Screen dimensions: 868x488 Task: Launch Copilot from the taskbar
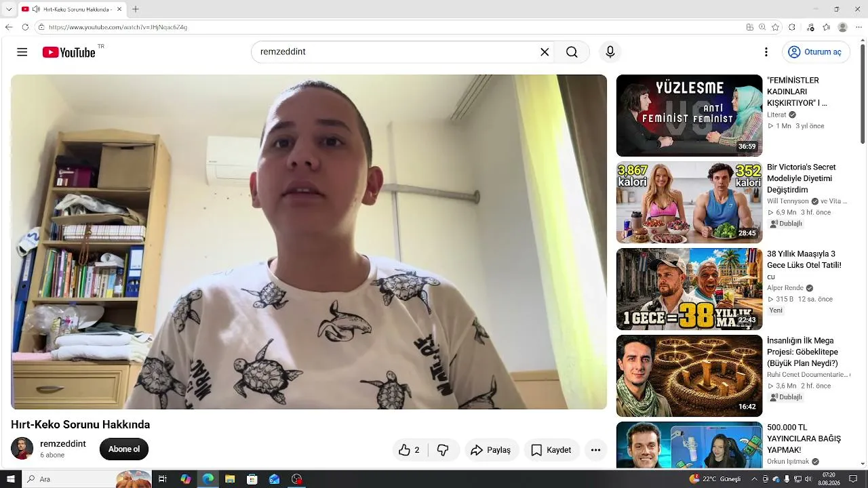pos(186,479)
